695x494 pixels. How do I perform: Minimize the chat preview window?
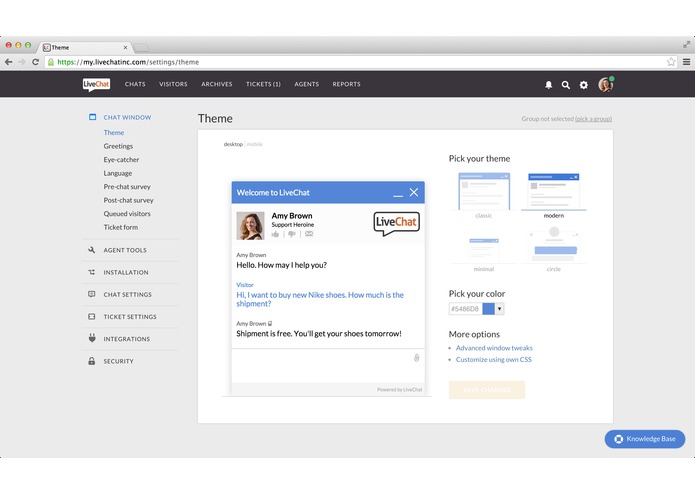398,195
